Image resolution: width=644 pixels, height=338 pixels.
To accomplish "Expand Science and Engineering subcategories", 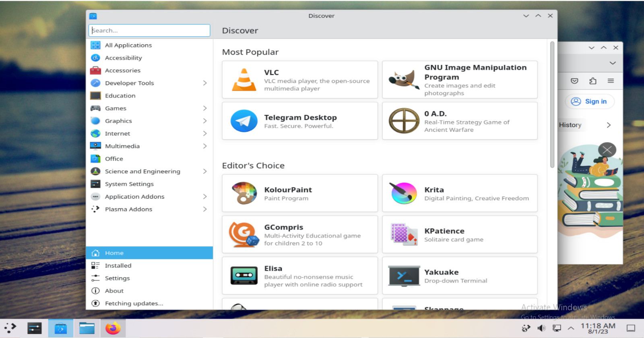I will (205, 171).
